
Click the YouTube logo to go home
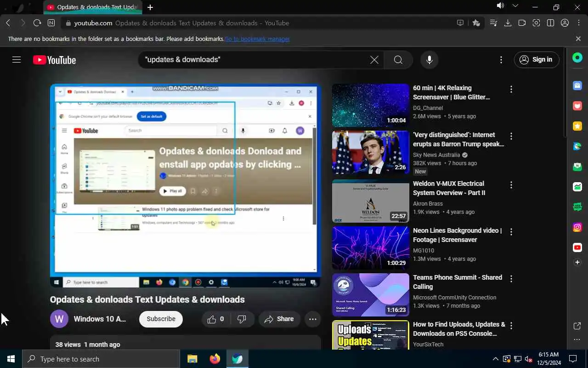[x=54, y=60]
